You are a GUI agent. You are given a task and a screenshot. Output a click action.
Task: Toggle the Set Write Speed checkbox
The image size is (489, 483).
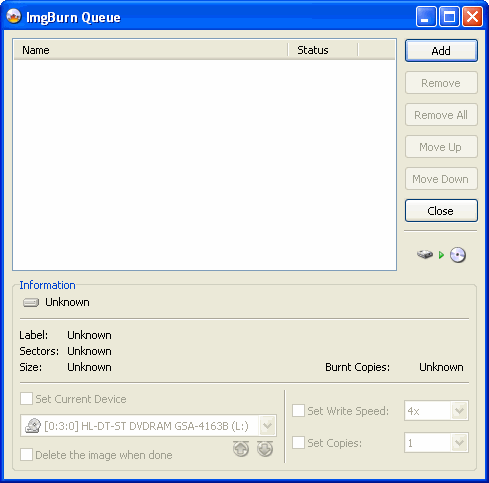pyautogui.click(x=298, y=411)
